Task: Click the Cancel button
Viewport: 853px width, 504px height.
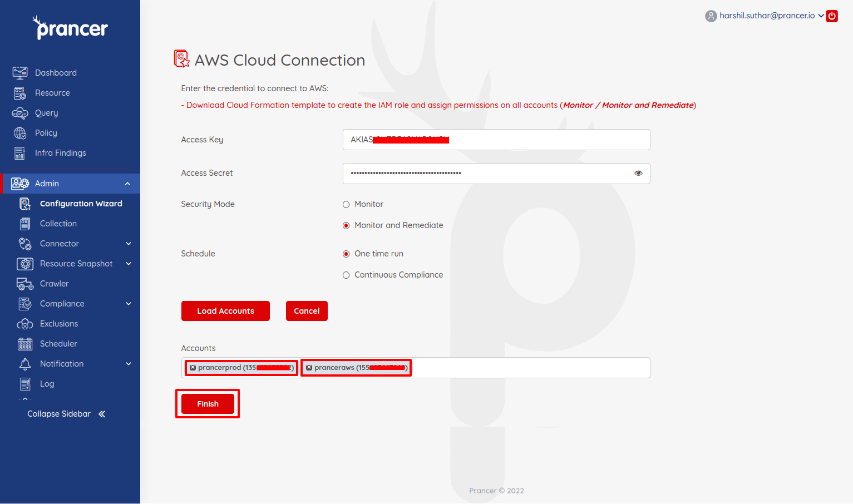Action: pyautogui.click(x=307, y=311)
